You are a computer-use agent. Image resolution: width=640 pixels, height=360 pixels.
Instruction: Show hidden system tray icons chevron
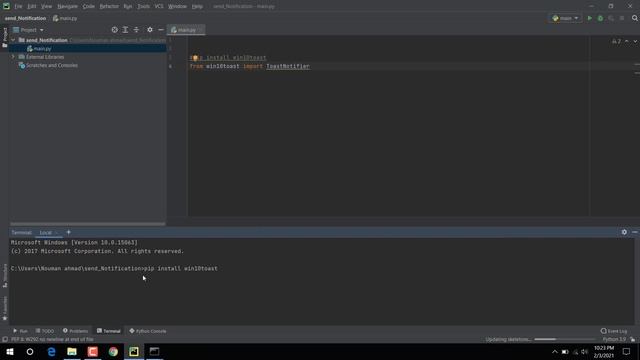(x=554, y=351)
